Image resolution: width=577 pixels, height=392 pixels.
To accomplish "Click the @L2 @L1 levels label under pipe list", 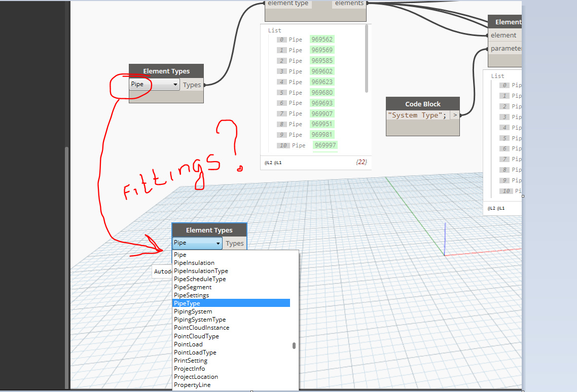I will 273,163.
